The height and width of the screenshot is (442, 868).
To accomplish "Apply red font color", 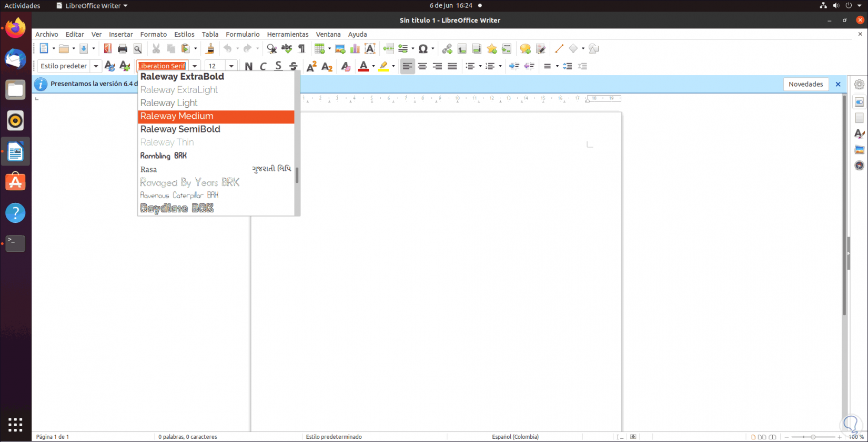I will (363, 66).
